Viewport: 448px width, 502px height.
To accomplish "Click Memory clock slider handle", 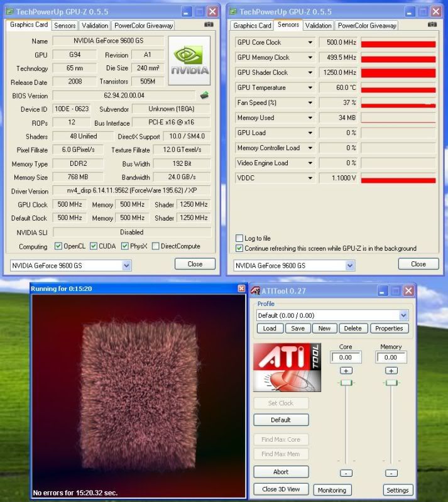I will (391, 383).
